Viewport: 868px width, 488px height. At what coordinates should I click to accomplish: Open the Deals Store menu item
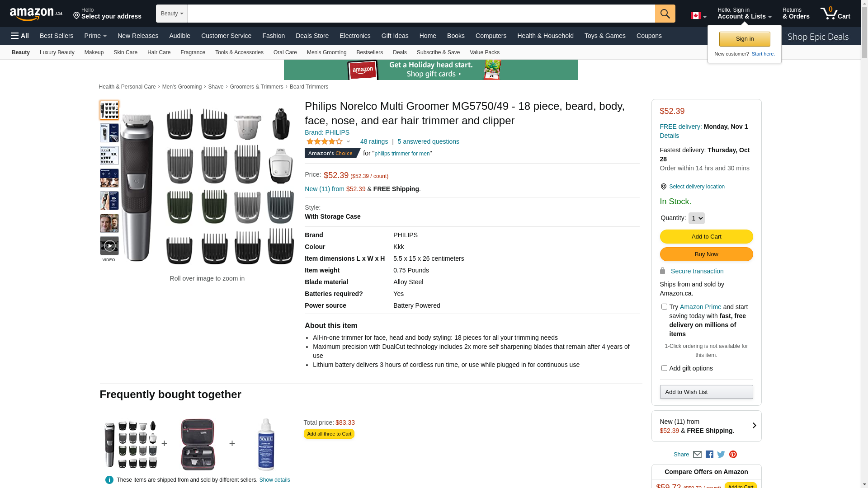click(312, 36)
